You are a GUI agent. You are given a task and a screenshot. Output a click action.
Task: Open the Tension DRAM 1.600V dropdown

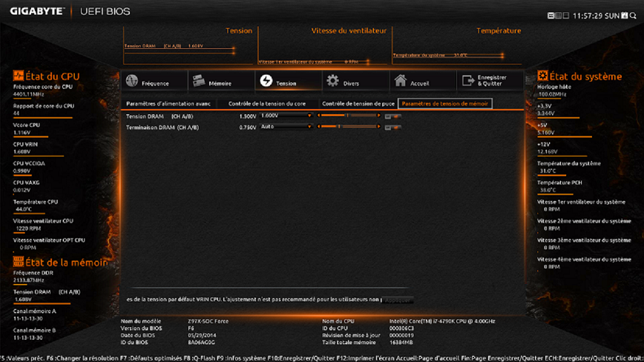286,116
